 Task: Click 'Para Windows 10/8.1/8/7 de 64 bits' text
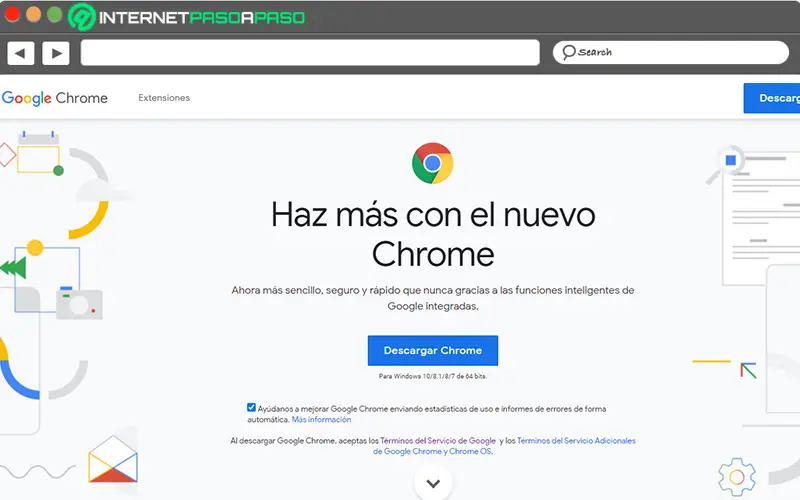(x=433, y=376)
